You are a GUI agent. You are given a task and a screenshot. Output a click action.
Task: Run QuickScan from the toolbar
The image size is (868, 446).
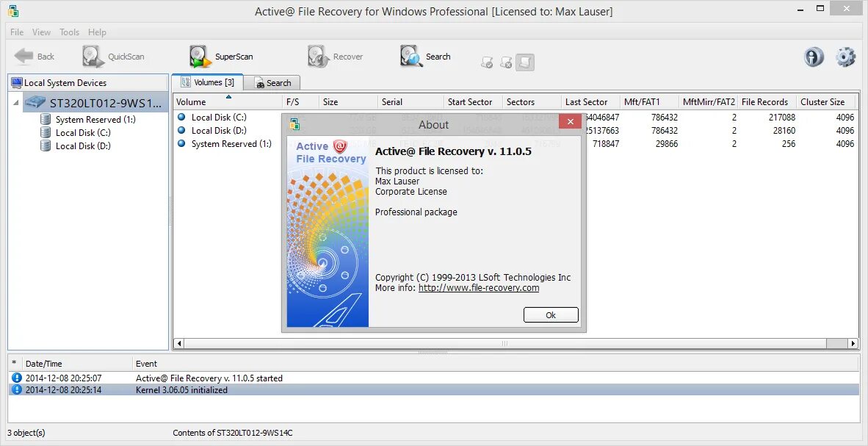(x=114, y=57)
